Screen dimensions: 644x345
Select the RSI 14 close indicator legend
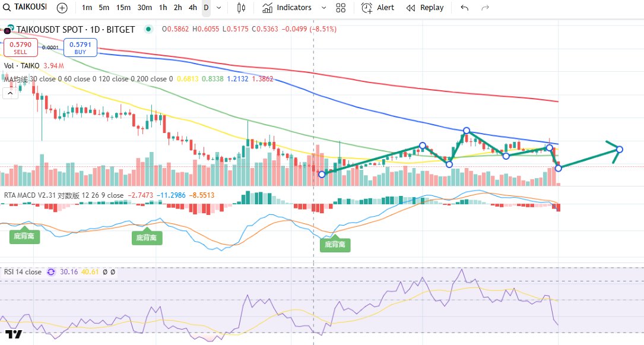[x=23, y=272]
